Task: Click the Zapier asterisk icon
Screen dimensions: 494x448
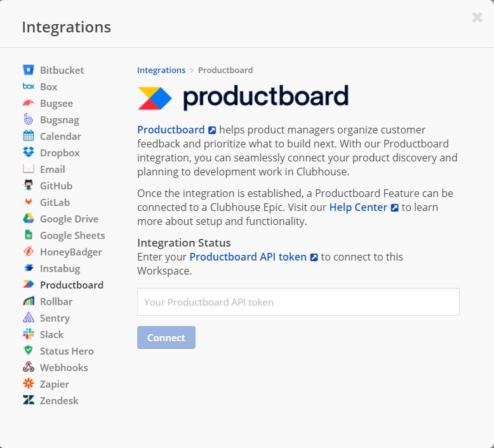Action: 29,384
